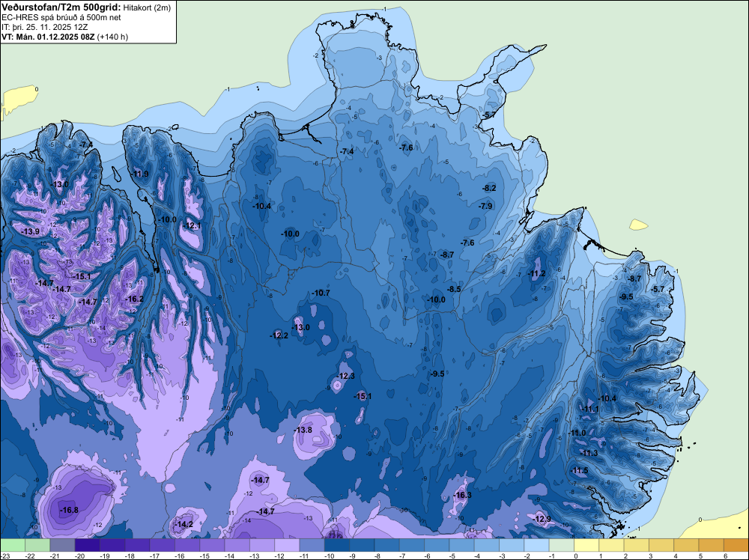This screenshot has width=749, height=560.
Task: Click legend swatch between -16 and -15
Action: (x=187, y=545)
